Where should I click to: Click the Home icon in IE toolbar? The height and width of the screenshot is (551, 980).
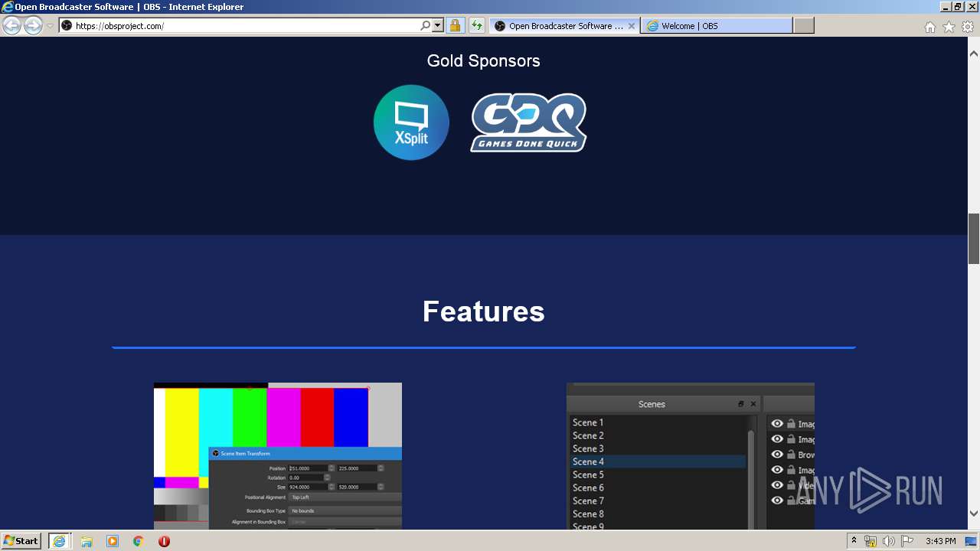pyautogui.click(x=929, y=27)
